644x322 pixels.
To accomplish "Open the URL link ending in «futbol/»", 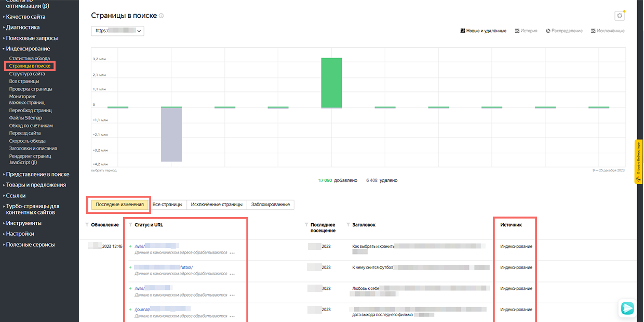I will pyautogui.click(x=164, y=267).
